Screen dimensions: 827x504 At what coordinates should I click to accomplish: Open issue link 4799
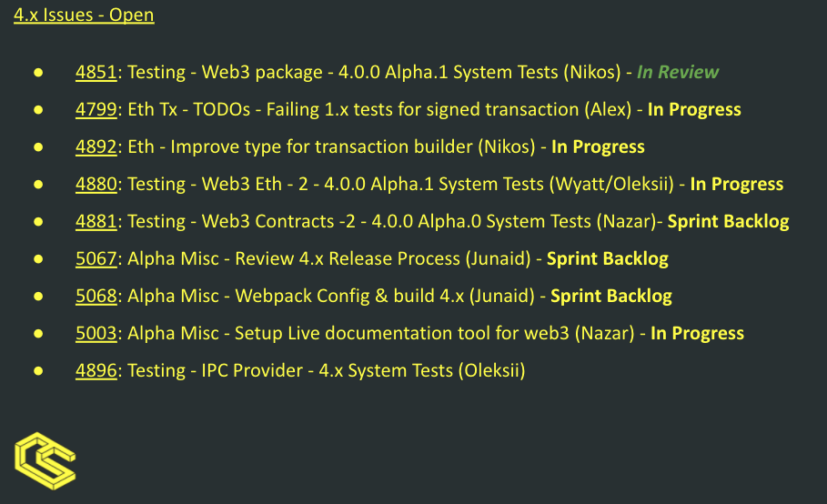96,110
